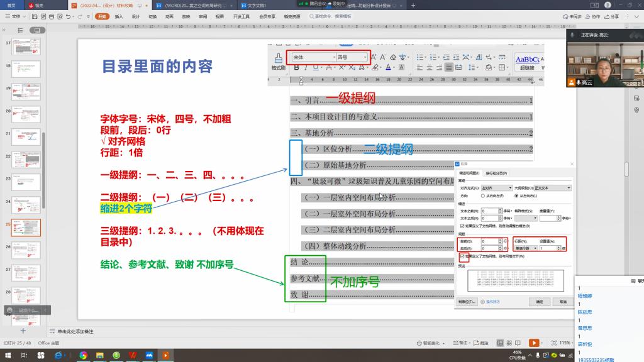Customize quick access toolbar dropdown

coord(88,16)
